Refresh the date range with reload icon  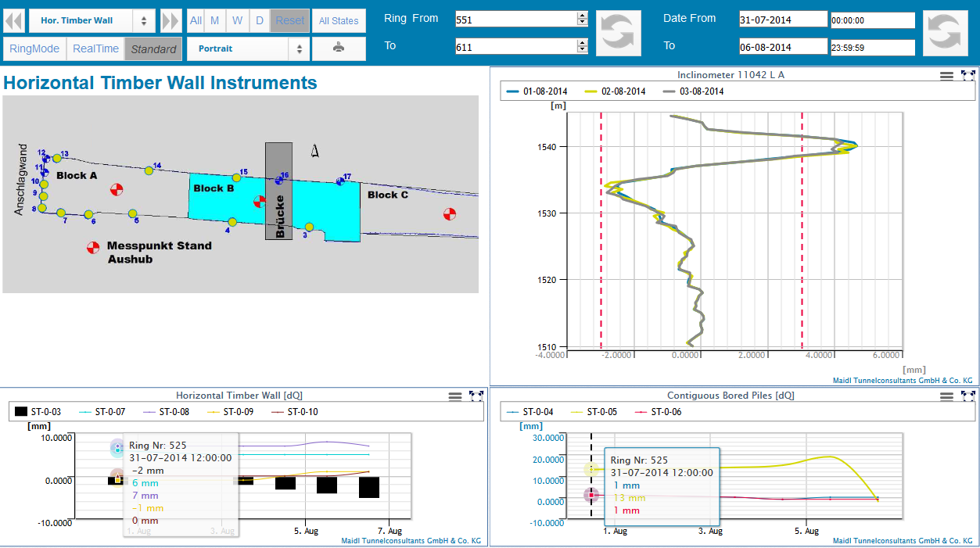[x=945, y=34]
